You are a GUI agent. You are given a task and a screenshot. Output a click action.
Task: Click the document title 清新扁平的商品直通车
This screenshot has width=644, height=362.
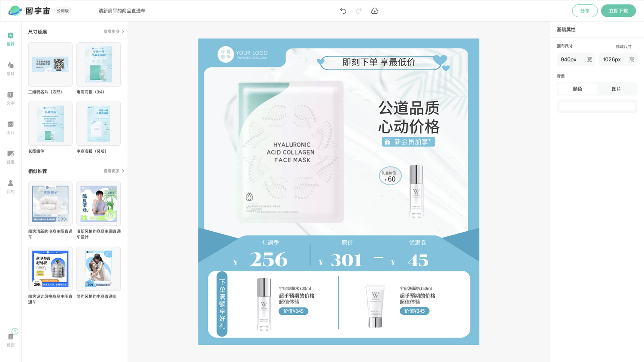pos(122,11)
